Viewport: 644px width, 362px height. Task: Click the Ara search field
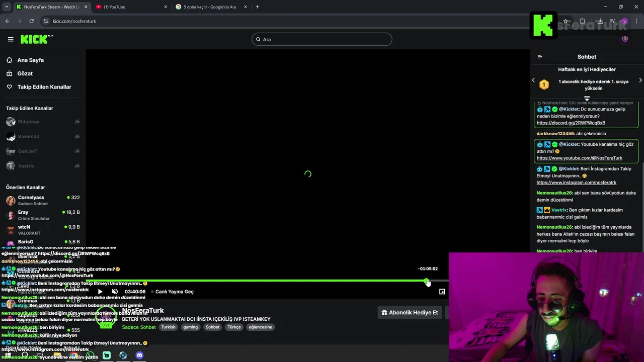[322, 39]
